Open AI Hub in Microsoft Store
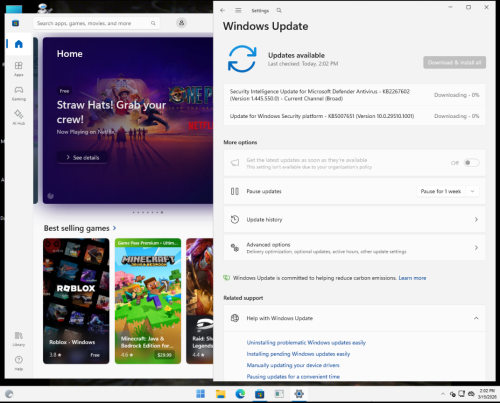Viewport: 500px width, 403px height. click(19, 117)
